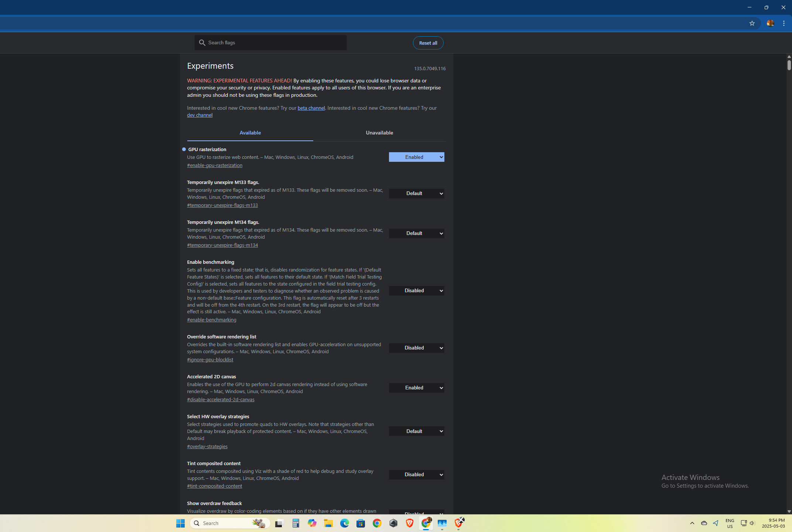Switch to the Unavailable tab

(379, 133)
